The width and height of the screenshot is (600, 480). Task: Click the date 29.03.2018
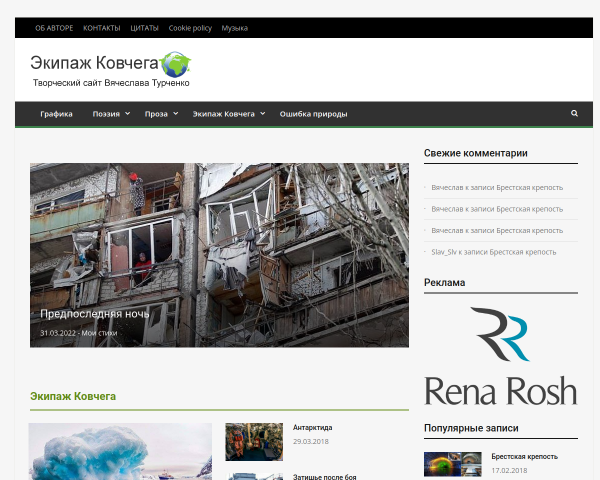[311, 441]
